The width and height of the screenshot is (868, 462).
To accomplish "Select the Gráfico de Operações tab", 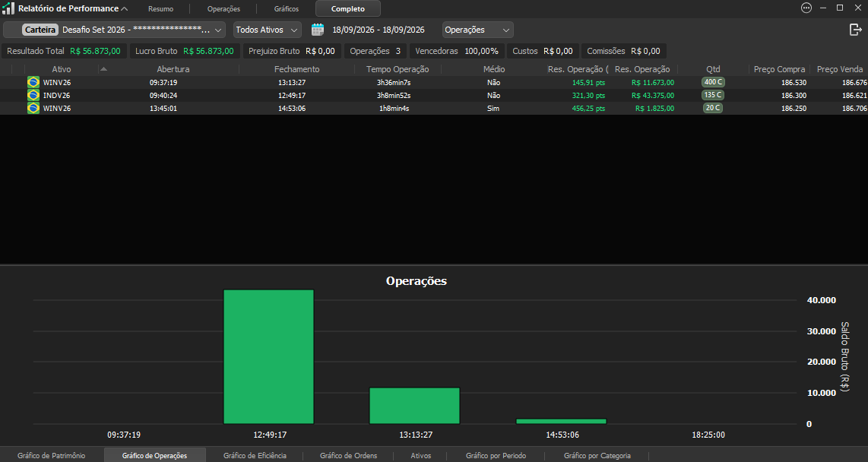I will pos(154,455).
